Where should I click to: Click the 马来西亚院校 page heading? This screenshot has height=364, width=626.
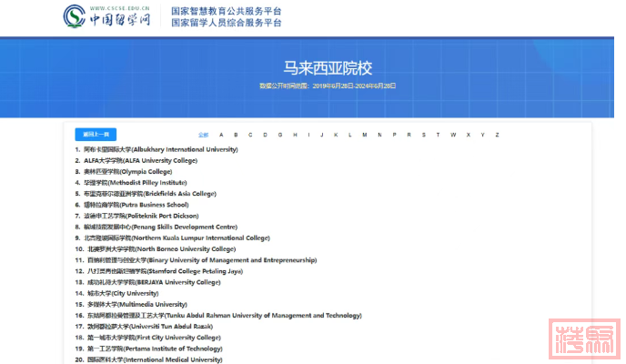coord(328,68)
